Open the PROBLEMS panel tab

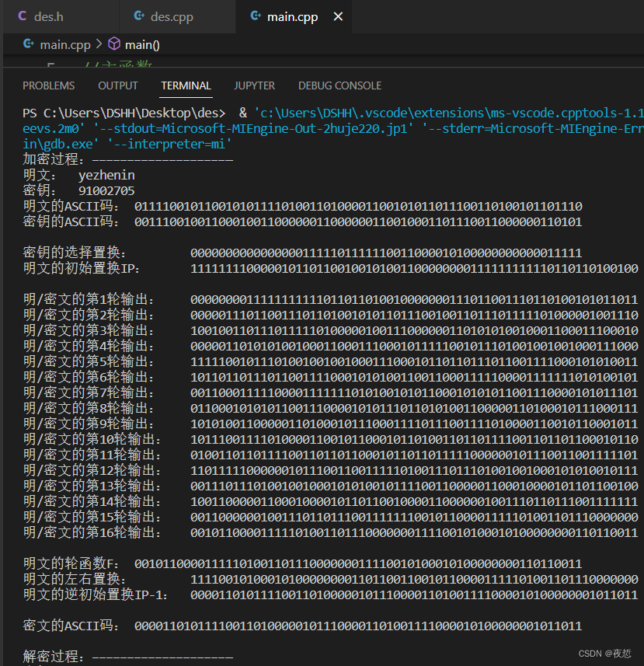pos(48,85)
